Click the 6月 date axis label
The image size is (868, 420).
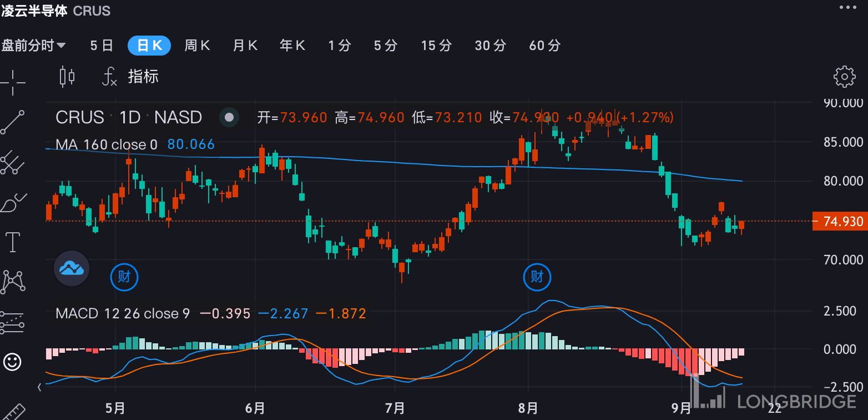pos(255,409)
